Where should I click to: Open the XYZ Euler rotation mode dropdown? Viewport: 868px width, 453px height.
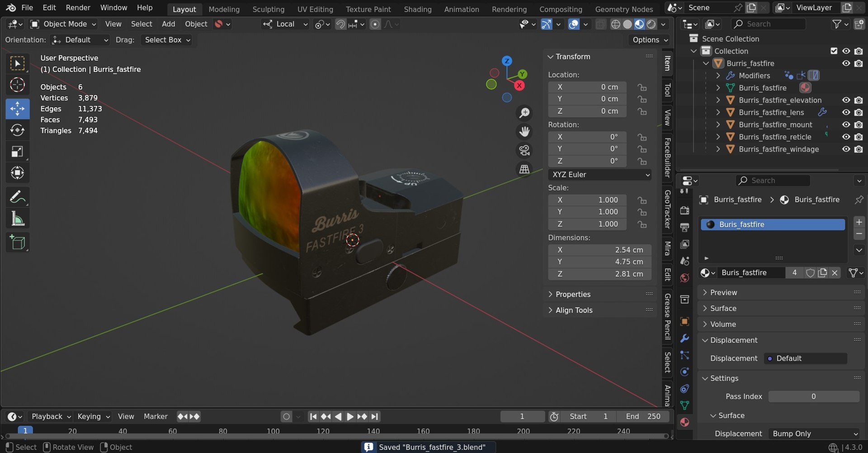pos(600,175)
